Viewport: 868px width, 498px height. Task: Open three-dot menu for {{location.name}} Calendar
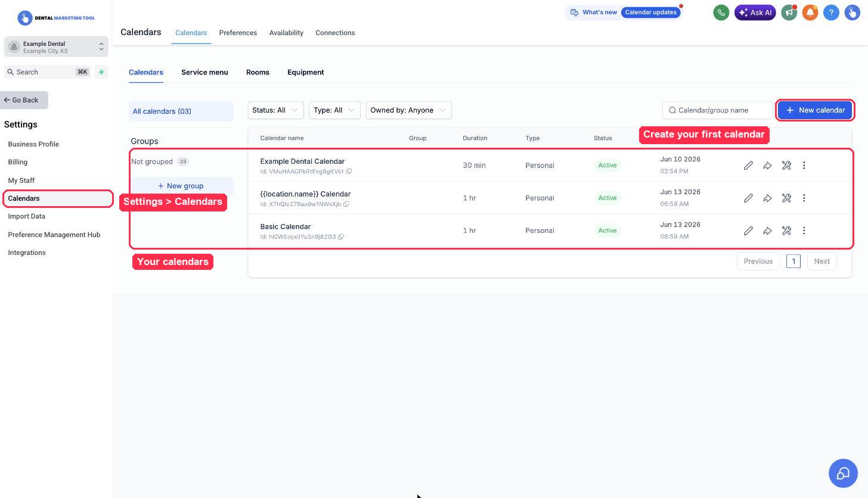coord(804,198)
